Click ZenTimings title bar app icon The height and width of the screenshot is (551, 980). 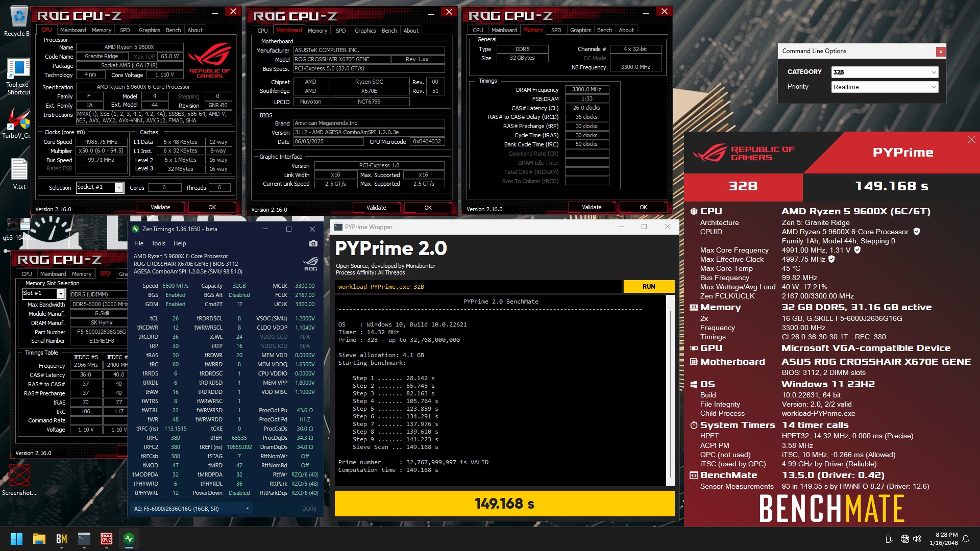click(136, 229)
